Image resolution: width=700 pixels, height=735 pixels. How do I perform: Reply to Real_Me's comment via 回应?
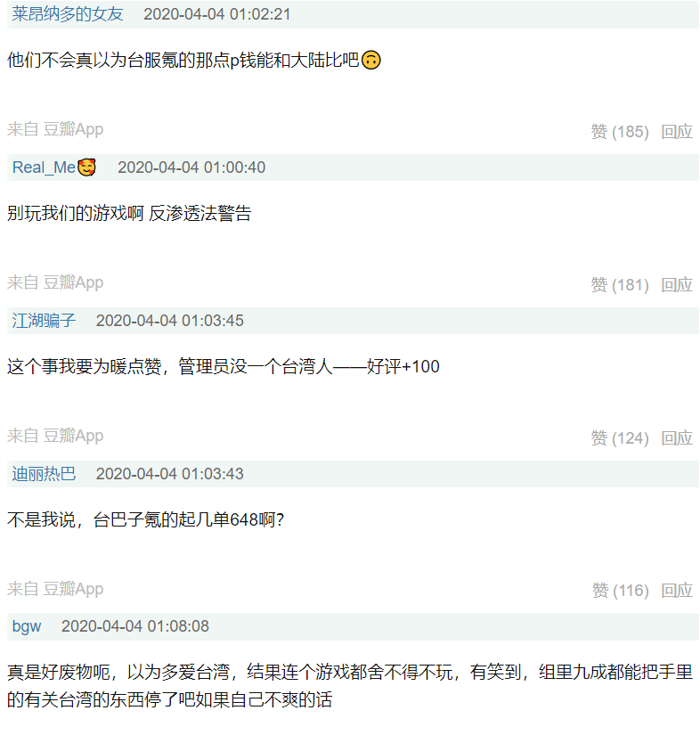point(677,285)
